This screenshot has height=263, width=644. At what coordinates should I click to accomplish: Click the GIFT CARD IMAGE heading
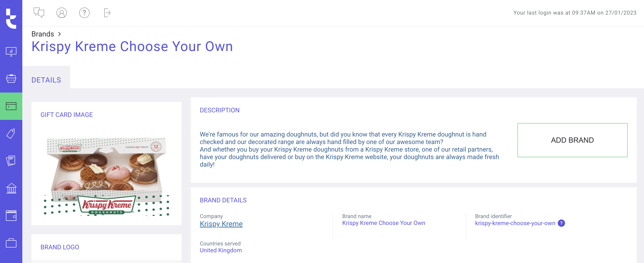[x=66, y=115]
